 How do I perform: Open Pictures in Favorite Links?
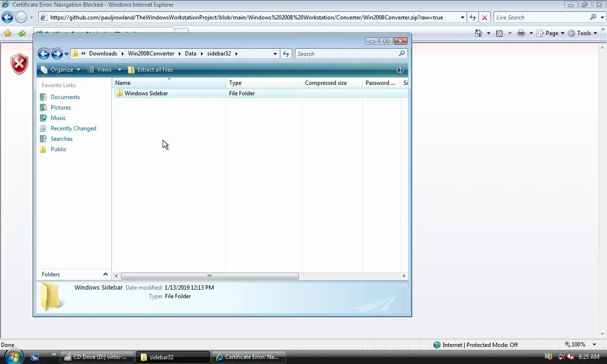(60, 108)
